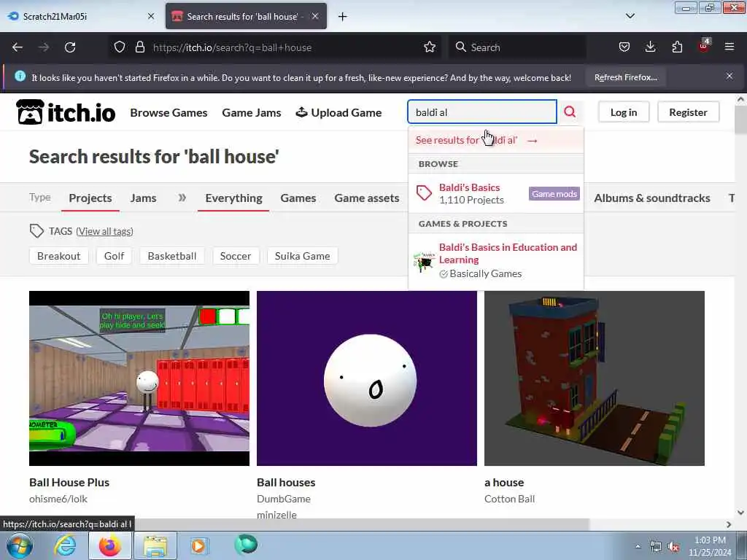Select the Albums & soundtracks filter tab
The height and width of the screenshot is (560, 747).
coord(651,198)
